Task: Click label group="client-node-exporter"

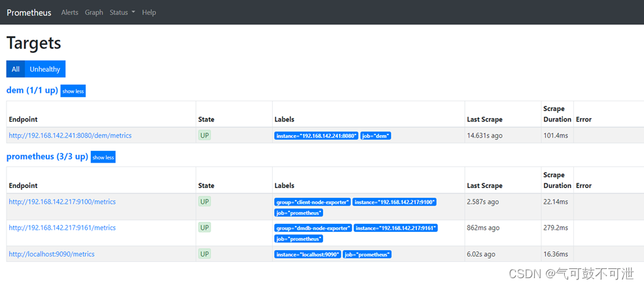Action: [313, 202]
